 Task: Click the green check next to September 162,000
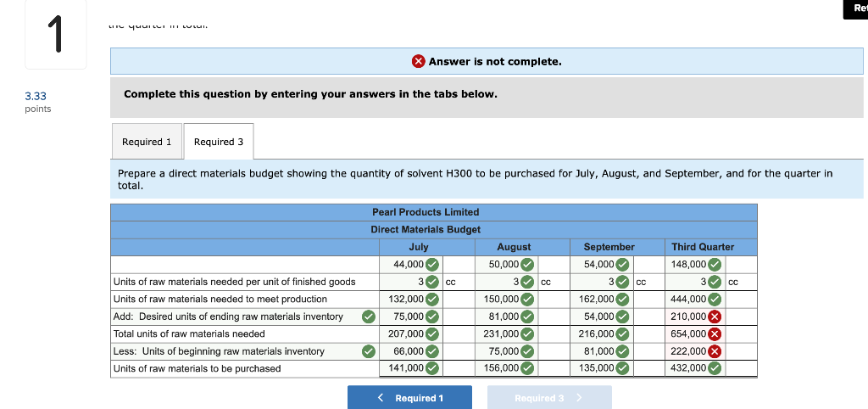623,300
